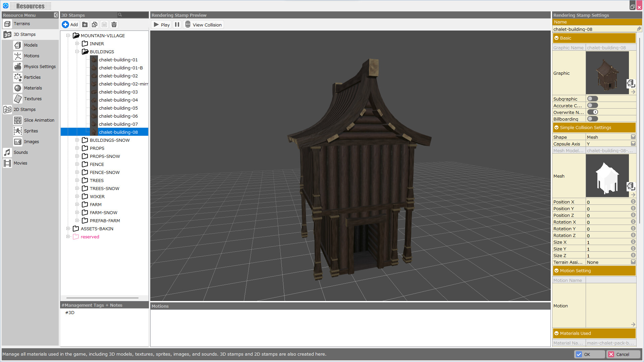644x362 pixels.
Task: Turn on Billboarding
Action: 593,119
